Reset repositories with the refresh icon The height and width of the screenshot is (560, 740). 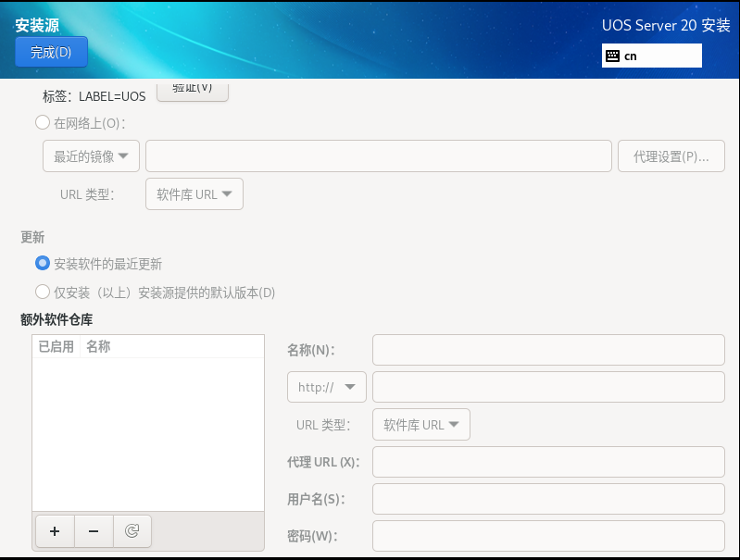coord(132,531)
